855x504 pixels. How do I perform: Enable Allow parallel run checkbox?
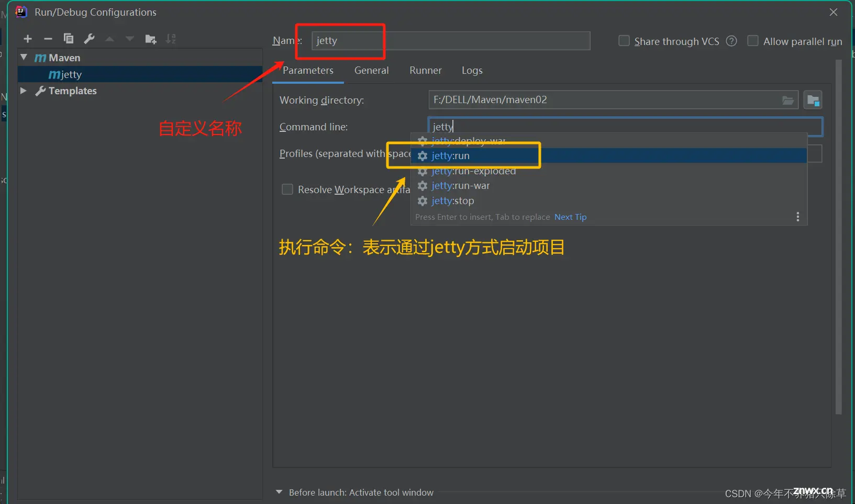pyautogui.click(x=753, y=41)
